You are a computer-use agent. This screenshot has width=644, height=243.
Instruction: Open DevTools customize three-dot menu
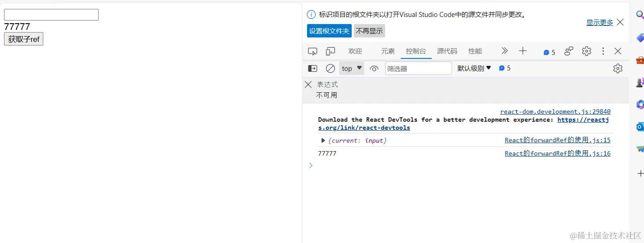tap(603, 51)
